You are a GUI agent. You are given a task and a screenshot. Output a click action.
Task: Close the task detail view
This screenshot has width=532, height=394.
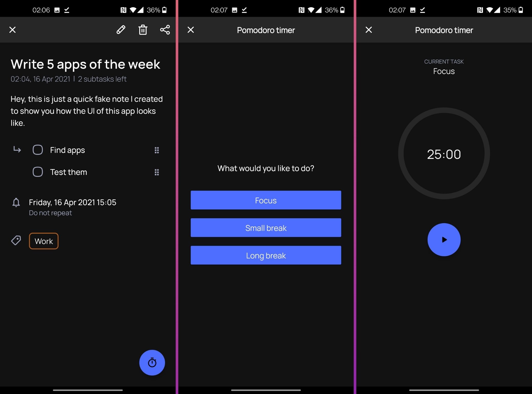[13, 30]
